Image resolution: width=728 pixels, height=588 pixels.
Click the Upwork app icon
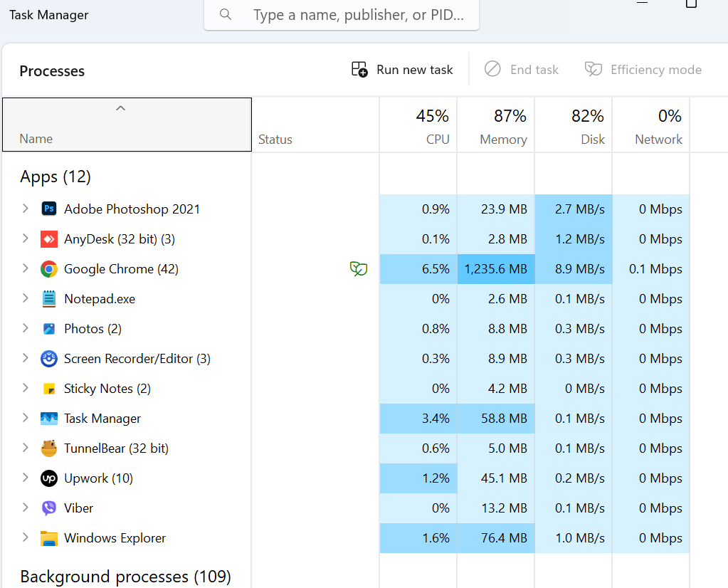point(49,478)
